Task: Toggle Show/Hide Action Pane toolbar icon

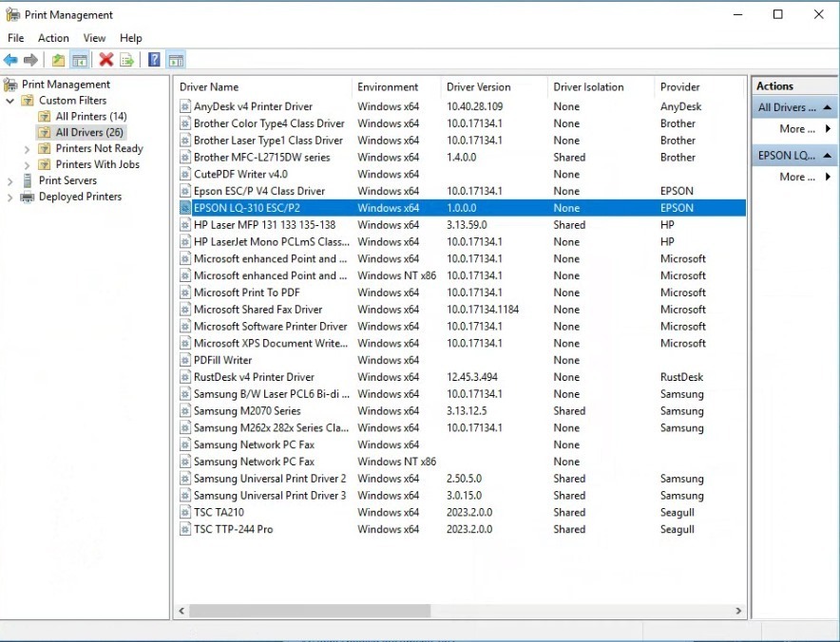Action: tap(176, 60)
